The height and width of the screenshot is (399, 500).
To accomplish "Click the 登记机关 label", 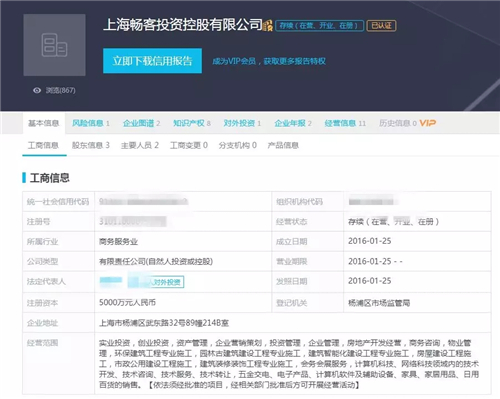I will (292, 303).
